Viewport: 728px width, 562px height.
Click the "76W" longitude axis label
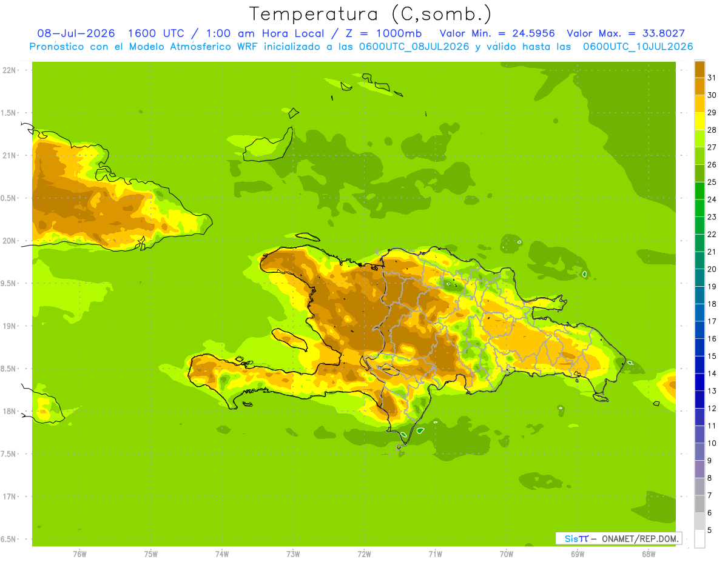click(x=79, y=554)
